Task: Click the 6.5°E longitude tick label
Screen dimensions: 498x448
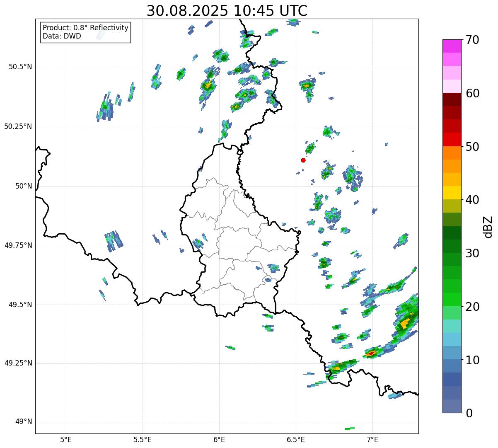Action: coord(296,439)
